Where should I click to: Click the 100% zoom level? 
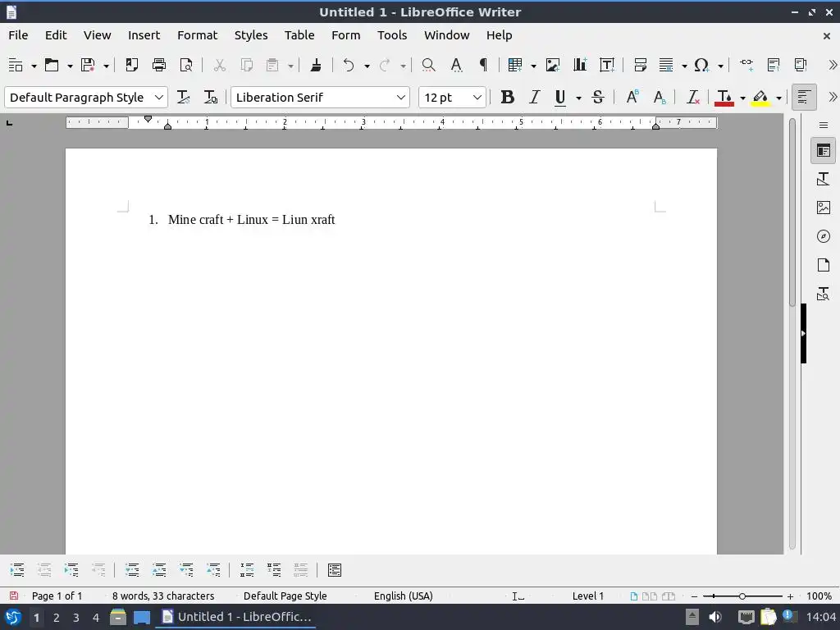coord(819,596)
